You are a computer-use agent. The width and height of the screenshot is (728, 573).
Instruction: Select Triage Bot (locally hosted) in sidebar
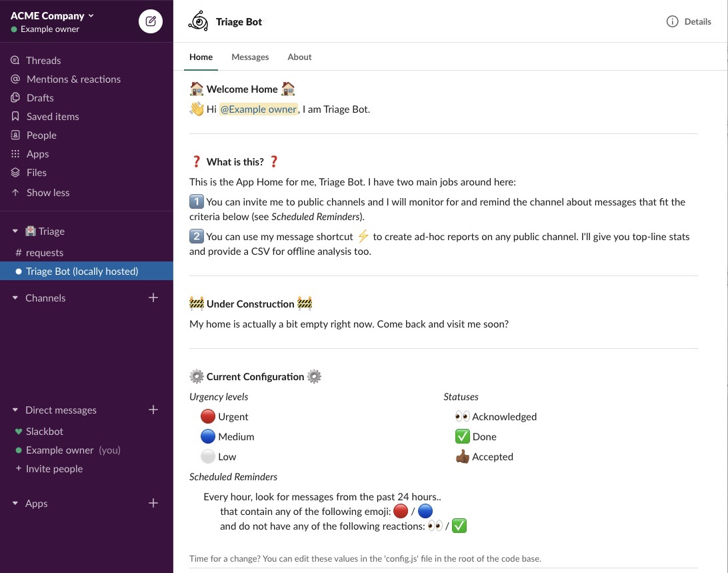[x=87, y=271]
